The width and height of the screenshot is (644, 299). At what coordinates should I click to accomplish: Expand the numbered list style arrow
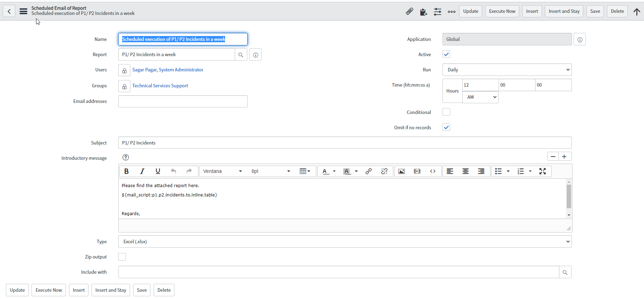530,171
